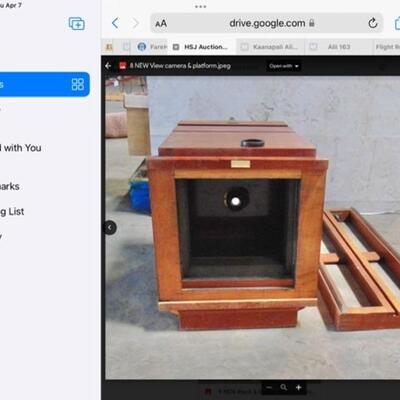
Task: Click the back arrow beside the file name
Action: (x=108, y=66)
